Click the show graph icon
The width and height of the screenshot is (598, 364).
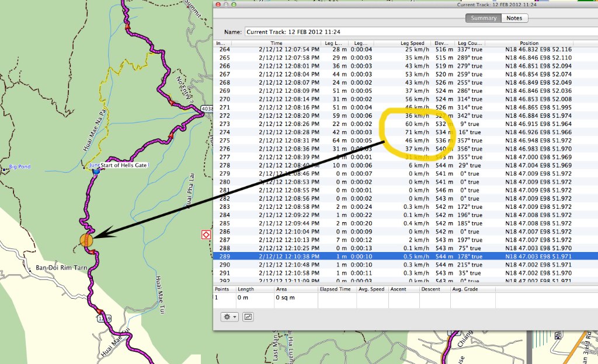coord(248,317)
